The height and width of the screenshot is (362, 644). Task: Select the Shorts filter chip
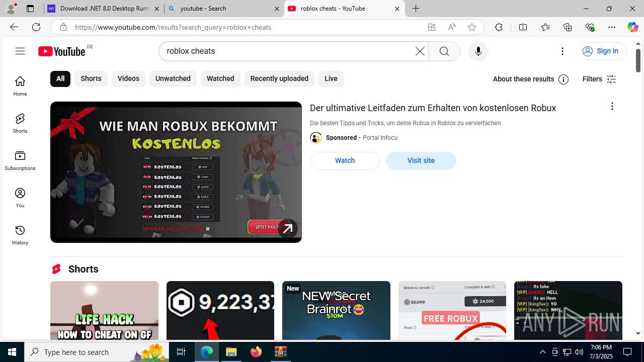(91, 79)
